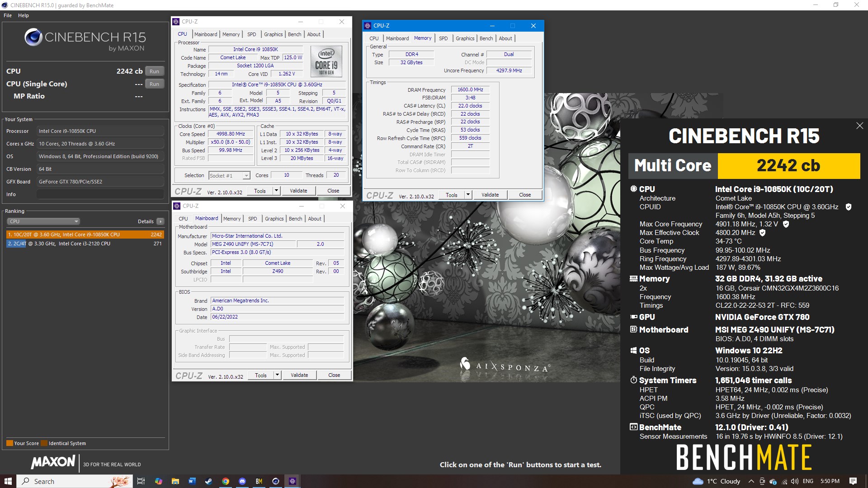
Task: Click the Your Score orange legend swatch
Action: (9, 443)
